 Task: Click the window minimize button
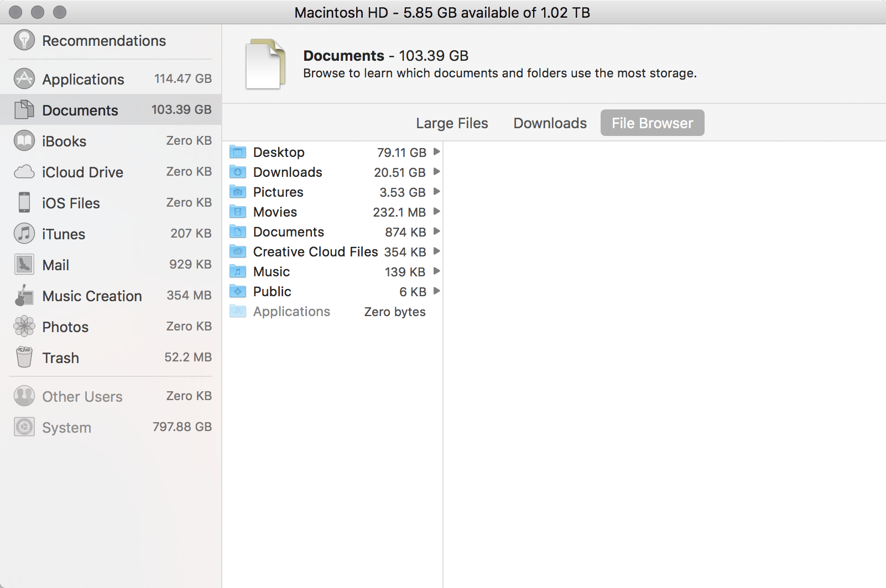coord(38,12)
